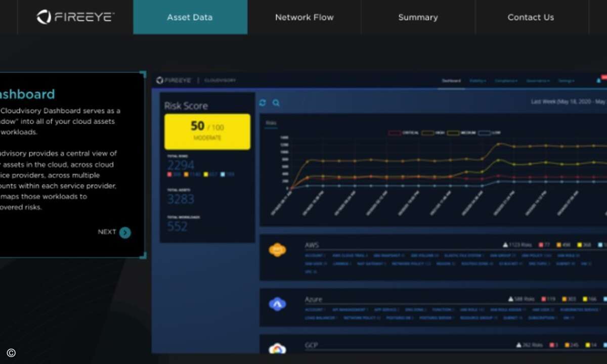Click the total assets value 3283
The image size is (607, 364).
coord(181,199)
